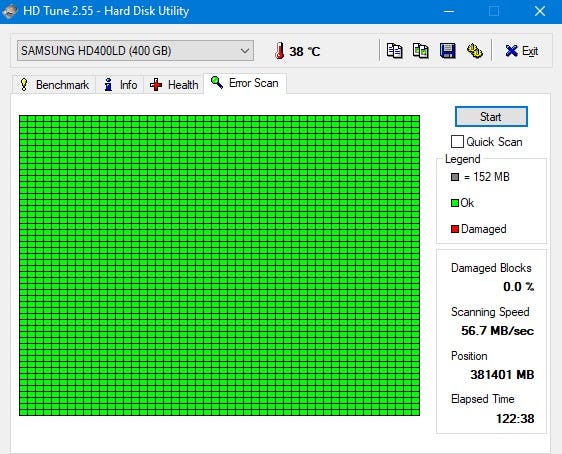This screenshot has height=454, width=562.
Task: Click the lightbulb Benchmark icon
Action: [24, 85]
